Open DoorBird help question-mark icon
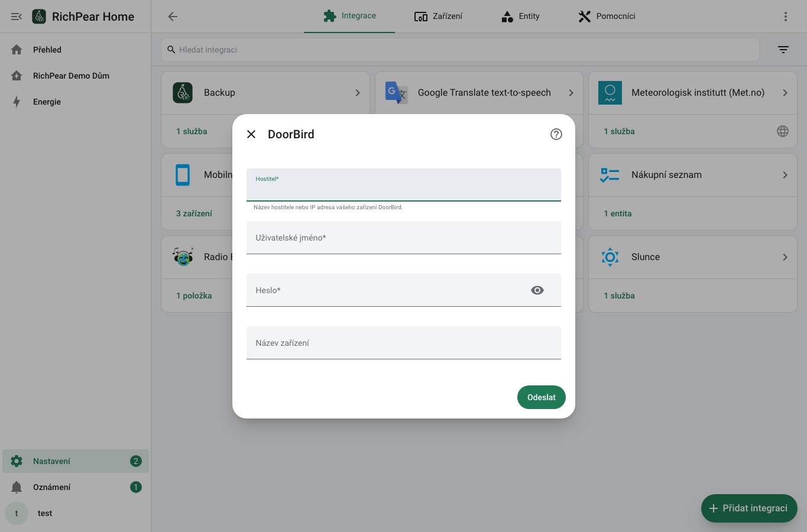Viewport: 807px width, 532px height. 556,134
